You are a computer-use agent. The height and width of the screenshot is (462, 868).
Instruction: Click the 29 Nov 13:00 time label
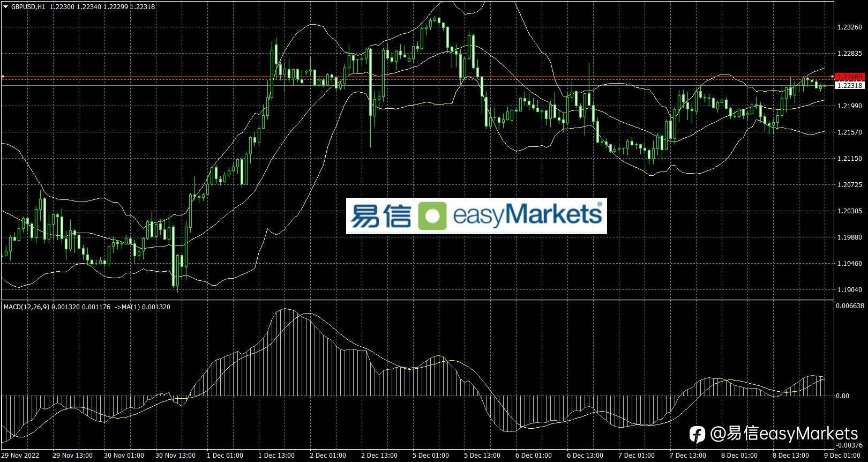72,456
